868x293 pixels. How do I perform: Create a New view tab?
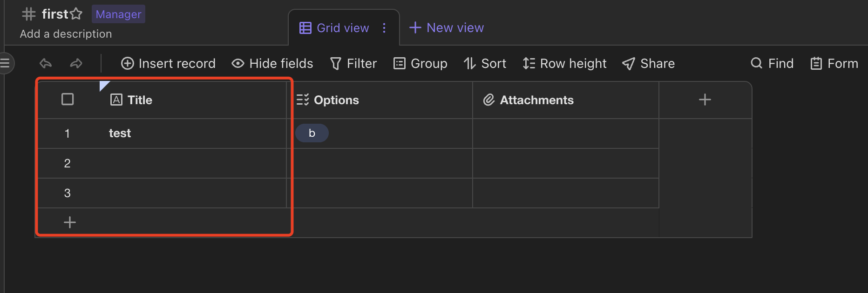pyautogui.click(x=447, y=28)
